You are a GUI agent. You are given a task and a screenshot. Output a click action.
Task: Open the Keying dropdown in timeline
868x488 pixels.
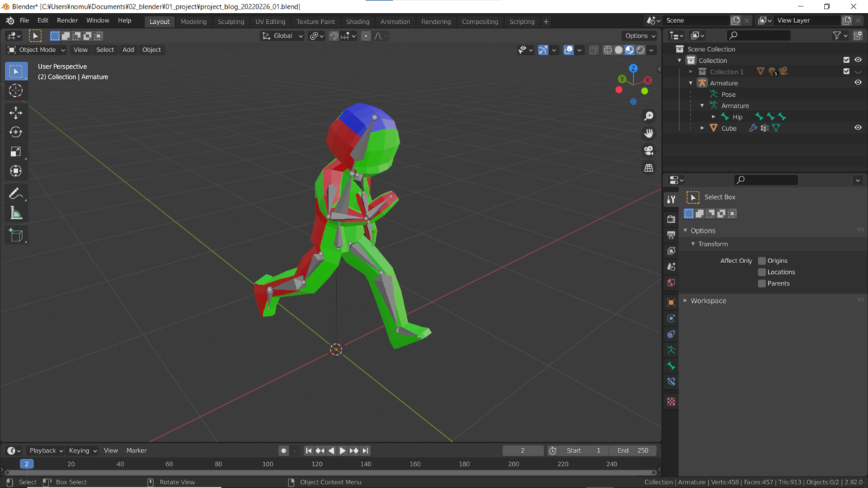pos(82,450)
